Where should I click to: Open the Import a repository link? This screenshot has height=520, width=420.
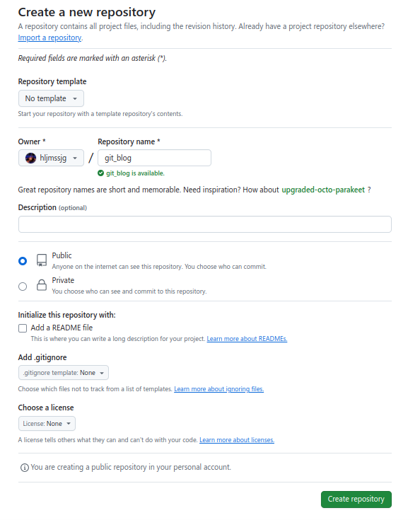(49, 37)
